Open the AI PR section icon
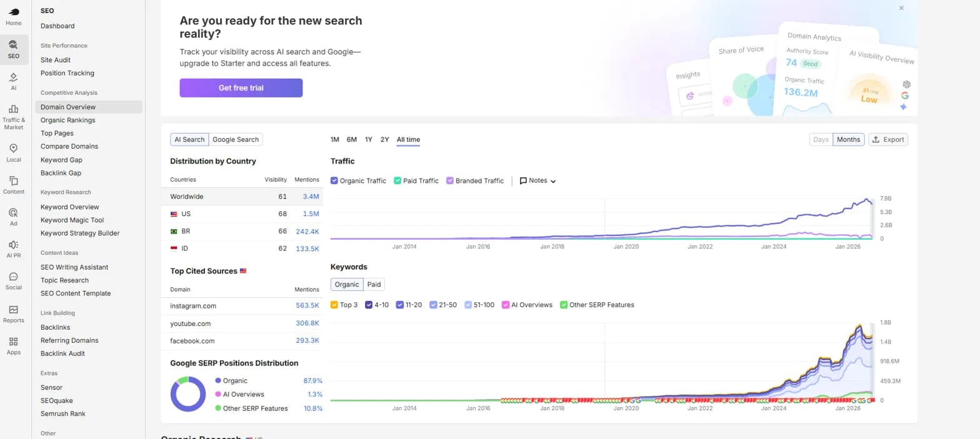The image size is (980, 439). tap(14, 249)
